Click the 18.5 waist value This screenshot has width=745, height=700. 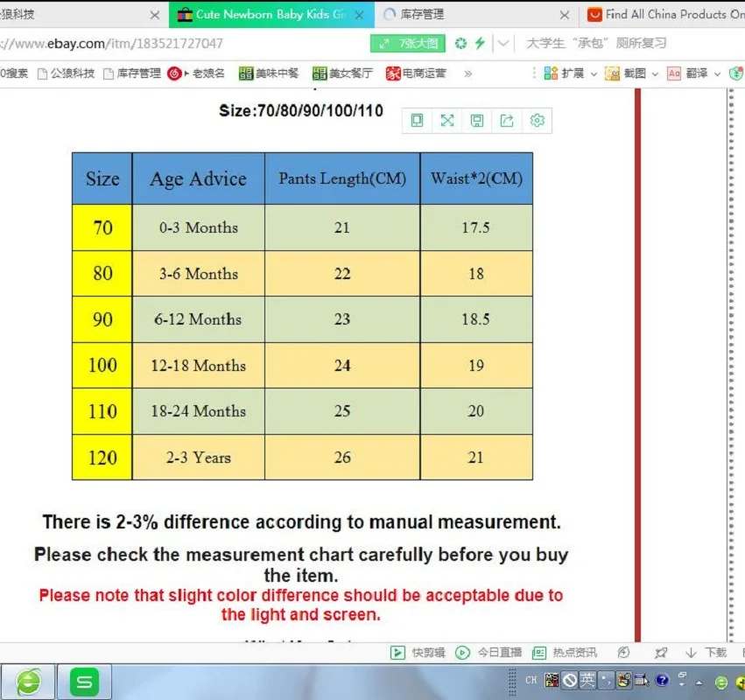475,319
